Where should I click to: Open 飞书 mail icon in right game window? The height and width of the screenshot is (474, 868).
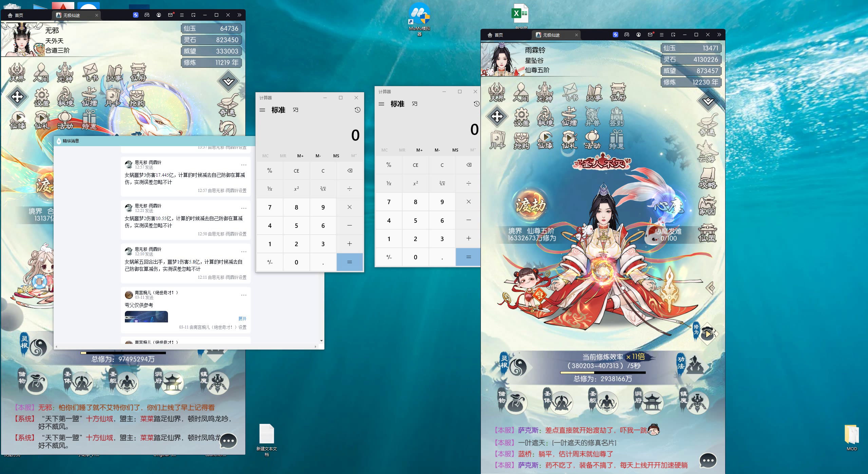(570, 92)
